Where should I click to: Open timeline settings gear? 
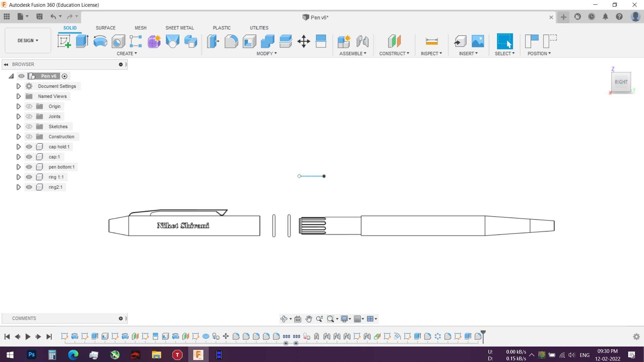[x=636, y=336]
